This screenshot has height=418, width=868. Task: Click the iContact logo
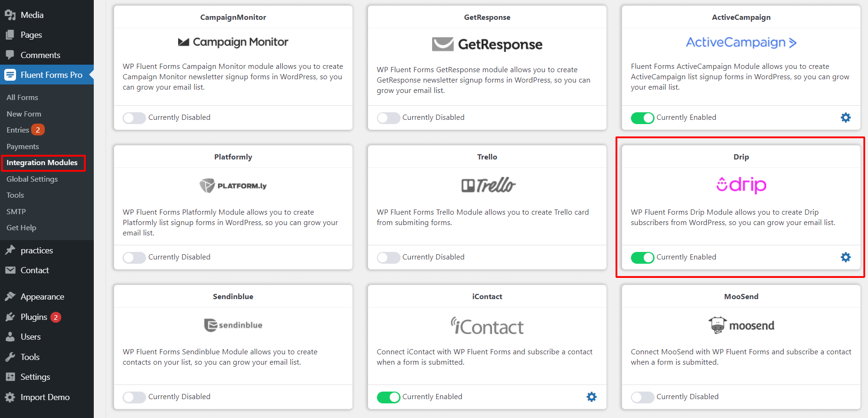tap(487, 326)
